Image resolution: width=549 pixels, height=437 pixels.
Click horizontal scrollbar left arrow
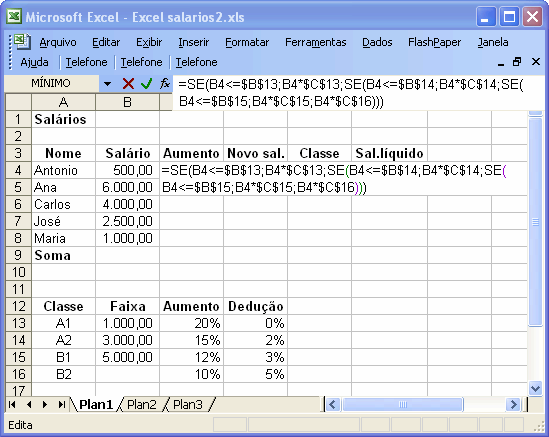tap(332, 404)
